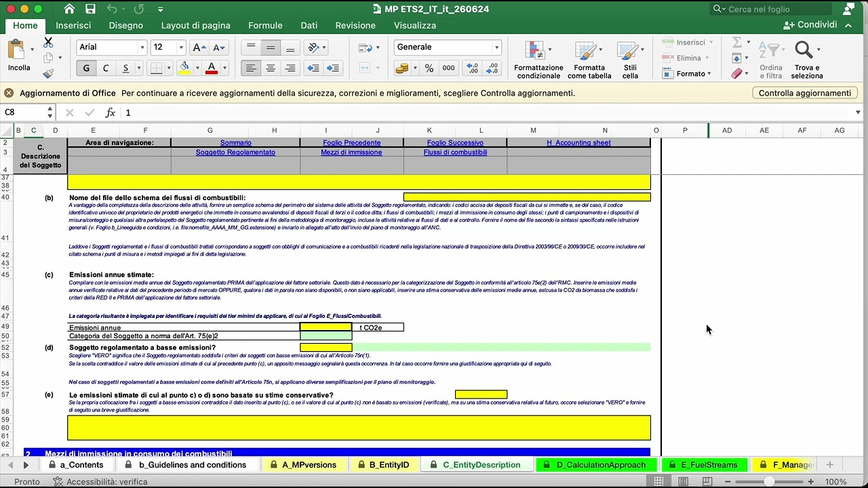
Task: Switch to the Formule tab
Action: [265, 25]
